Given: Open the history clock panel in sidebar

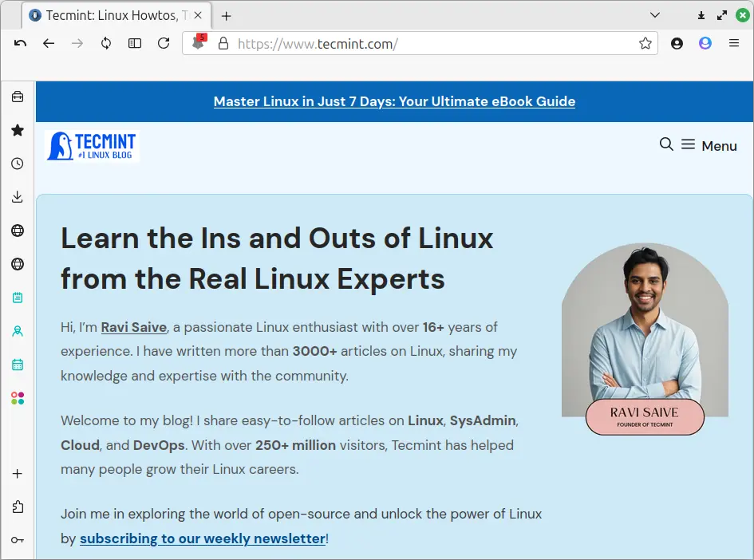Looking at the screenshot, I should pyautogui.click(x=18, y=164).
